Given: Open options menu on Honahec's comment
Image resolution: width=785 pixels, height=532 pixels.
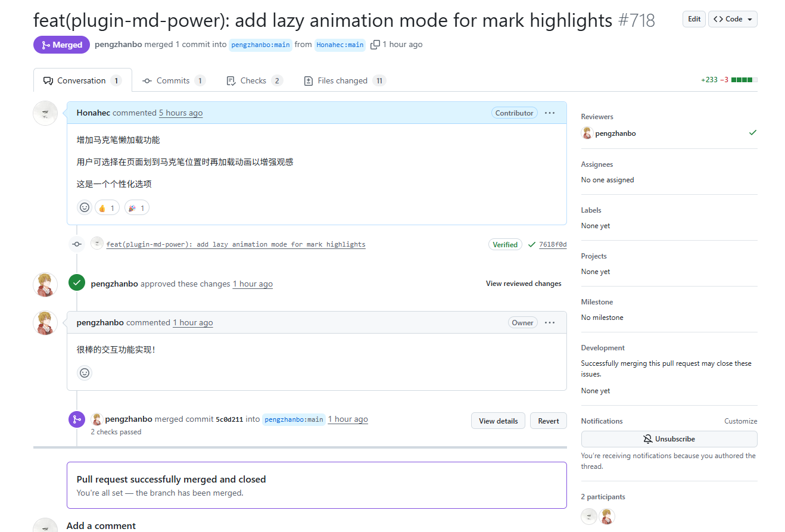Looking at the screenshot, I should point(550,113).
